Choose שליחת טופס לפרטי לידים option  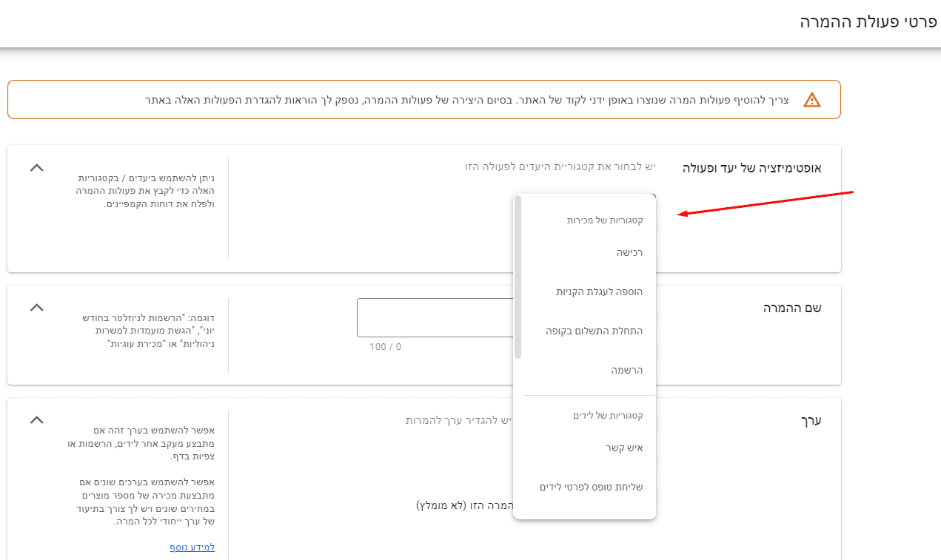[x=584, y=488]
